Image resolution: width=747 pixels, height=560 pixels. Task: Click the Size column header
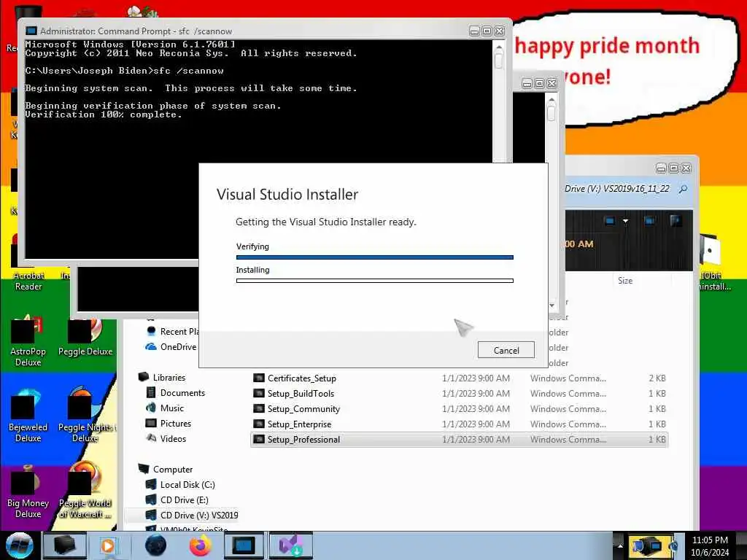[x=625, y=281]
